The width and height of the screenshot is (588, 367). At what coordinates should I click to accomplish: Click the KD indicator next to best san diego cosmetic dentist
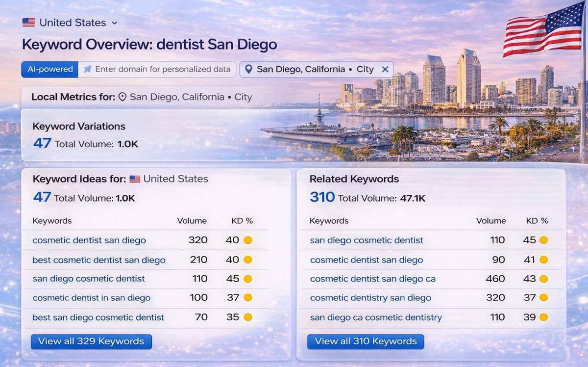click(x=249, y=317)
